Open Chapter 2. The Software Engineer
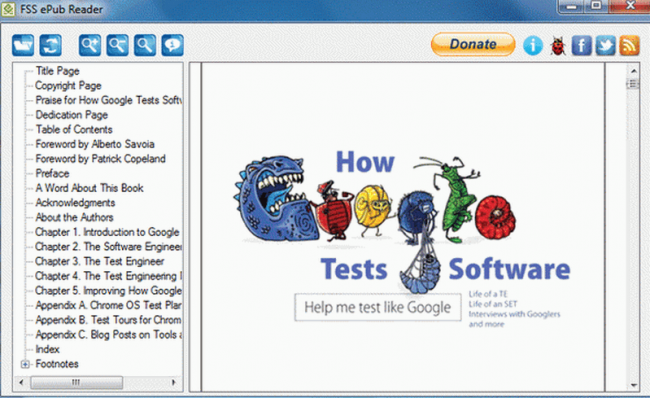The height and width of the screenshot is (398, 650). 108,247
